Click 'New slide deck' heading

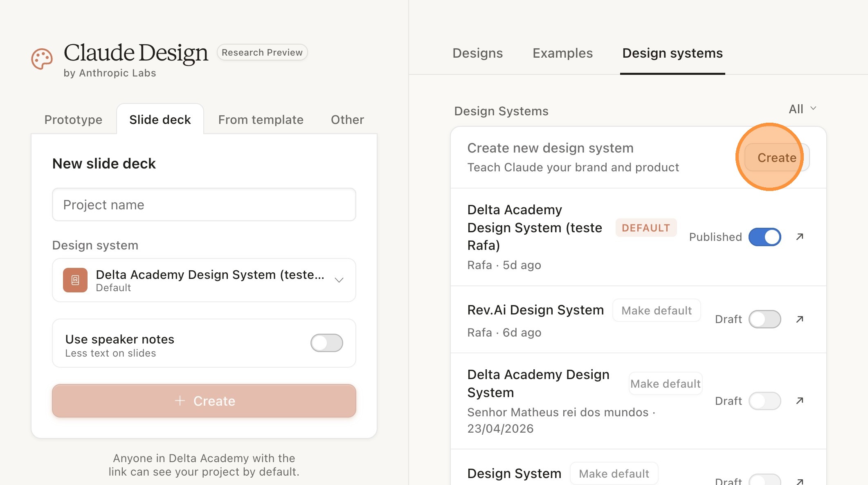point(104,164)
